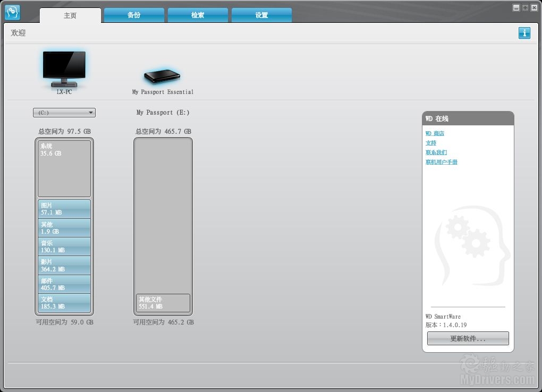The width and height of the screenshot is (542, 392).
Task: Click the 更新软件... button
Action: pyautogui.click(x=468, y=338)
